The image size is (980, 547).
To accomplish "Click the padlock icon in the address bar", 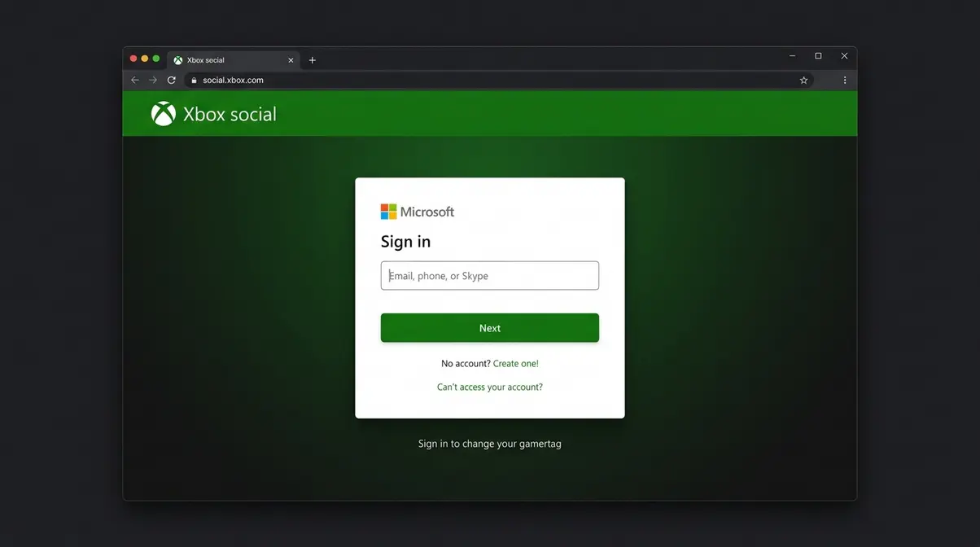I will click(194, 80).
